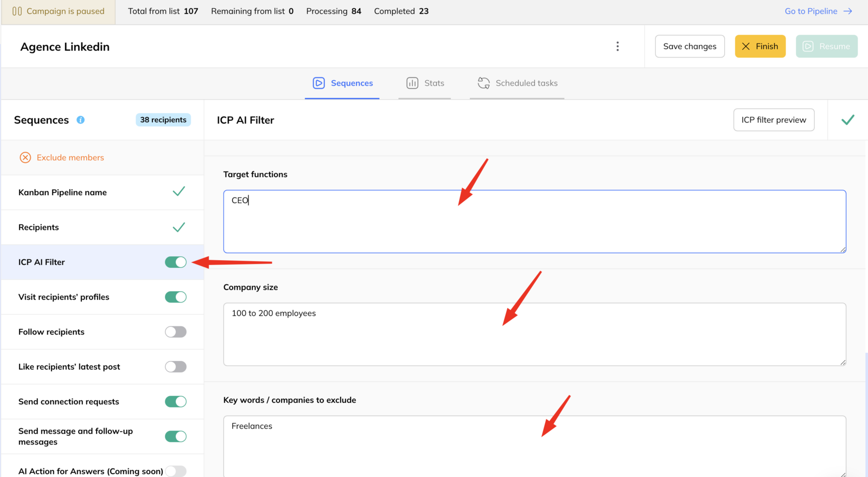The width and height of the screenshot is (868, 477).
Task: Click the yellow Finish button
Action: [760, 46]
